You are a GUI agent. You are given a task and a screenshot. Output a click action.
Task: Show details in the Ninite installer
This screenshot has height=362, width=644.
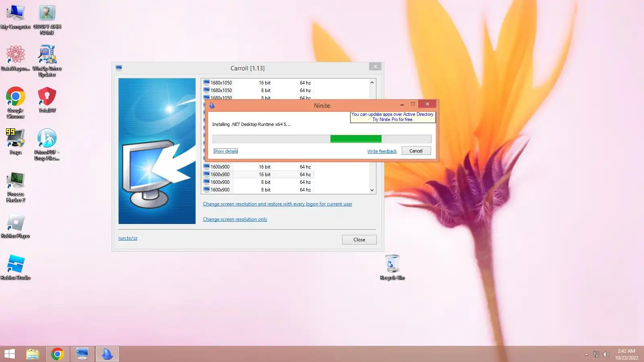click(x=226, y=151)
